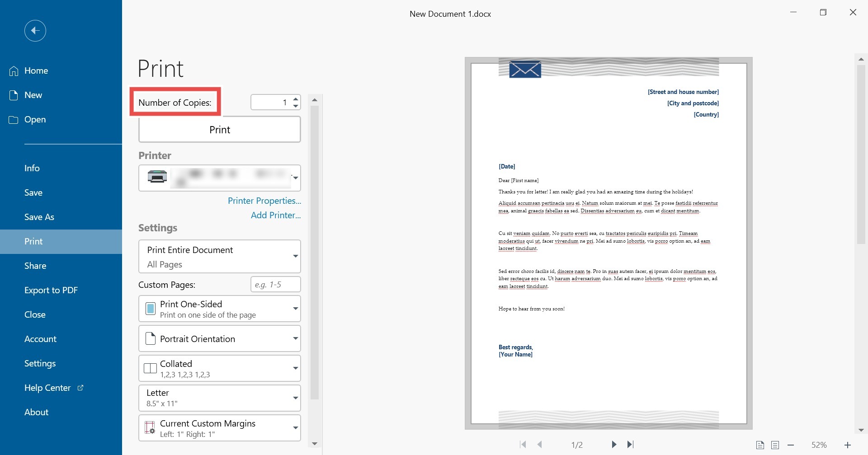Zoom out with the minus icon
This screenshot has width=868, height=455.
(791, 445)
